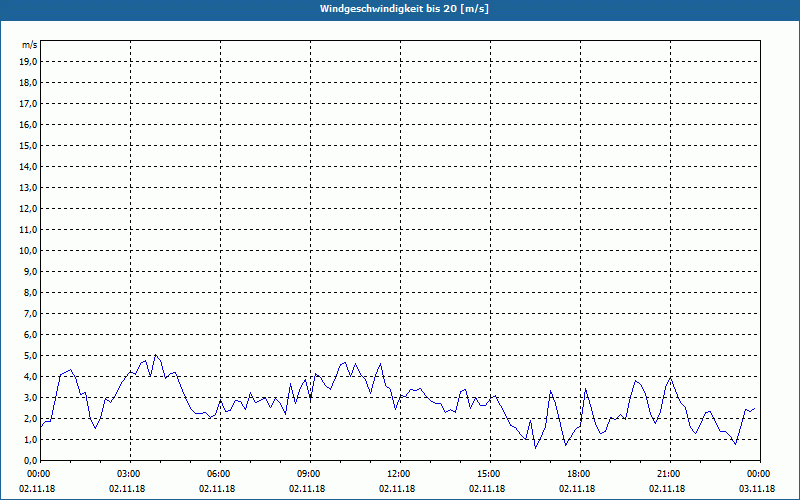Click the '06:00' time label on the x-axis
Image resolution: width=800 pixels, height=500 pixels.
point(220,474)
